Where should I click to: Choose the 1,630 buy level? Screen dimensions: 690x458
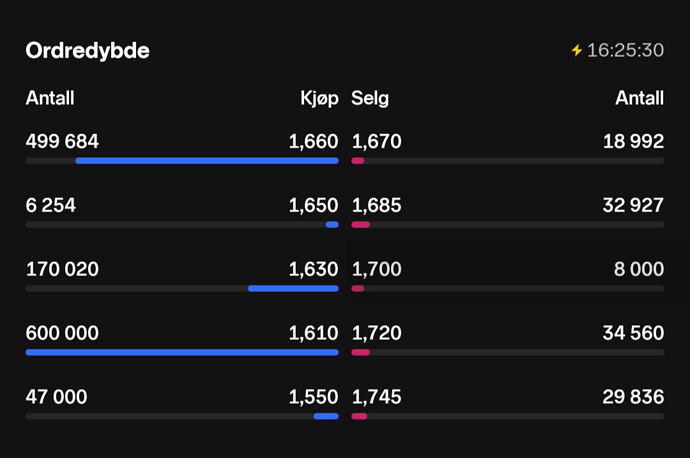click(313, 269)
